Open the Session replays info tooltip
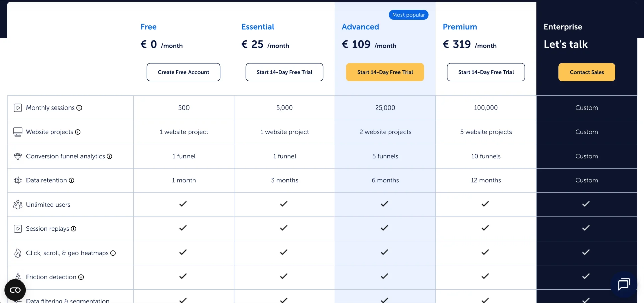Image resolution: width=644 pixels, height=303 pixels. (x=73, y=229)
